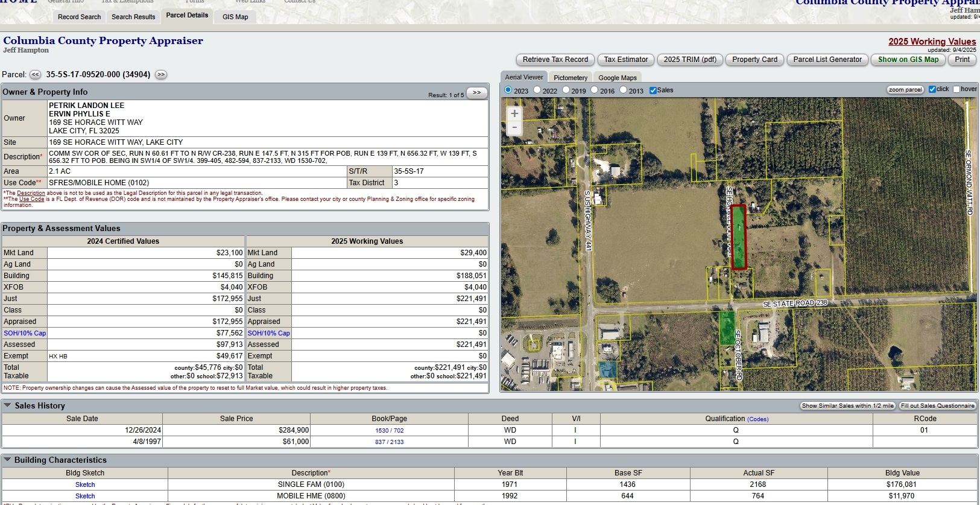The image size is (980, 505).
Task: Advance to next owner result
Action: [476, 93]
